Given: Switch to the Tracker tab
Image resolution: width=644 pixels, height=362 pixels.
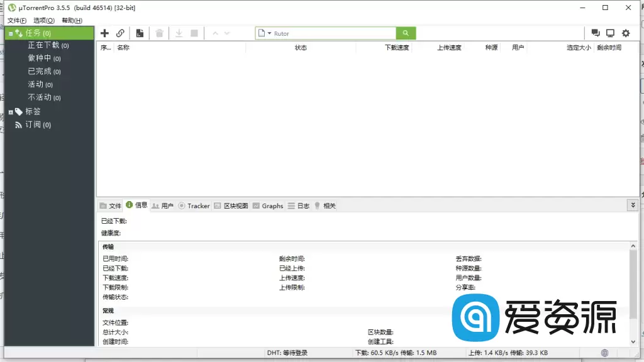Looking at the screenshot, I should 197,206.
